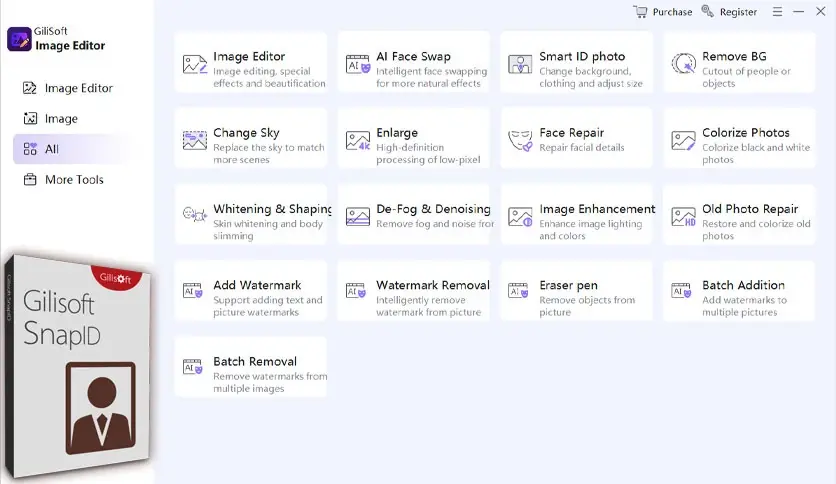
Task: Open the Image Editor tool title
Action: pyautogui.click(x=249, y=56)
